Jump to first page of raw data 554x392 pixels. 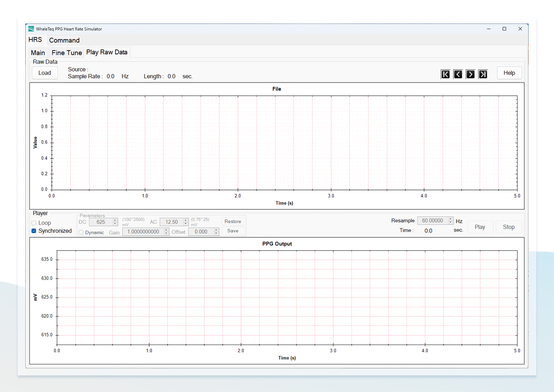point(445,74)
